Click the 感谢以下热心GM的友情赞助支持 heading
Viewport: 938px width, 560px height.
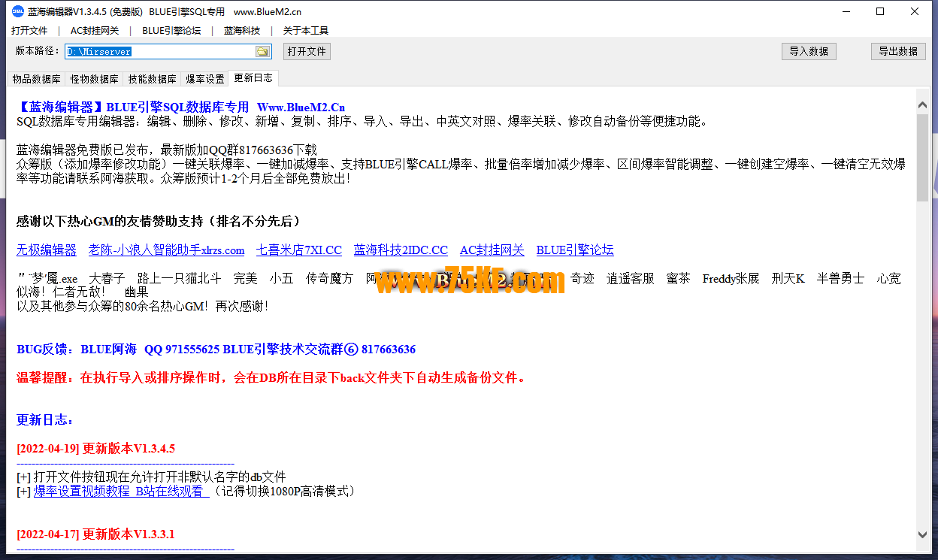[159, 221]
